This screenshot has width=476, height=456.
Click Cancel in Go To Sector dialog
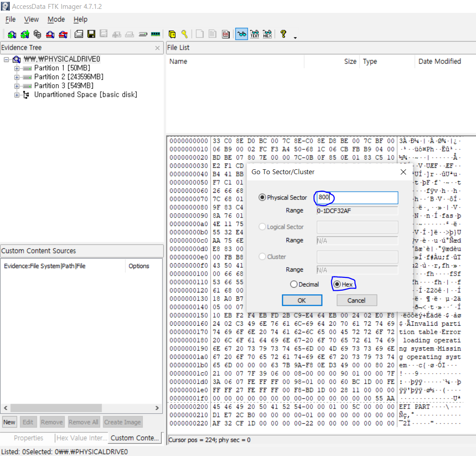357,300
